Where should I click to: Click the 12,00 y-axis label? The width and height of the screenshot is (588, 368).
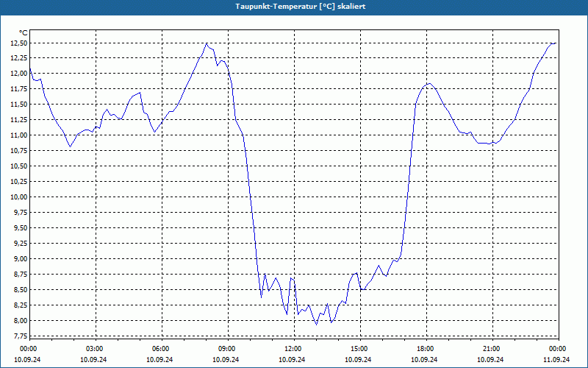tap(18, 73)
